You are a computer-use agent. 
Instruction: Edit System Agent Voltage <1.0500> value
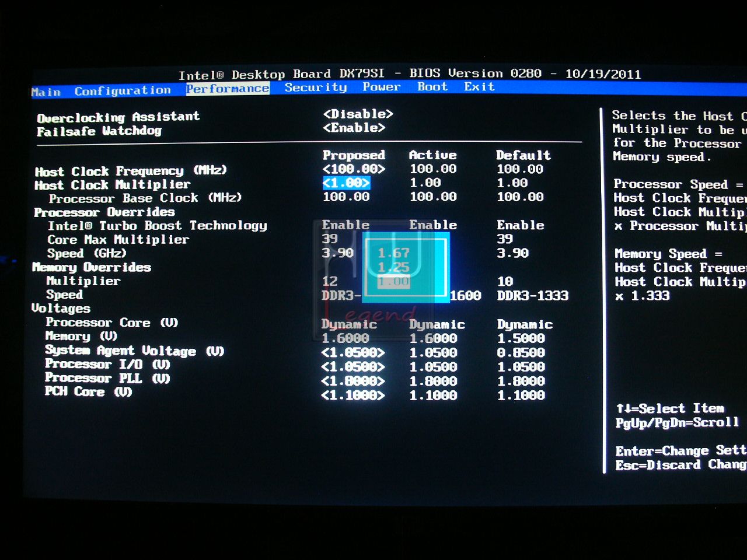pos(353,353)
